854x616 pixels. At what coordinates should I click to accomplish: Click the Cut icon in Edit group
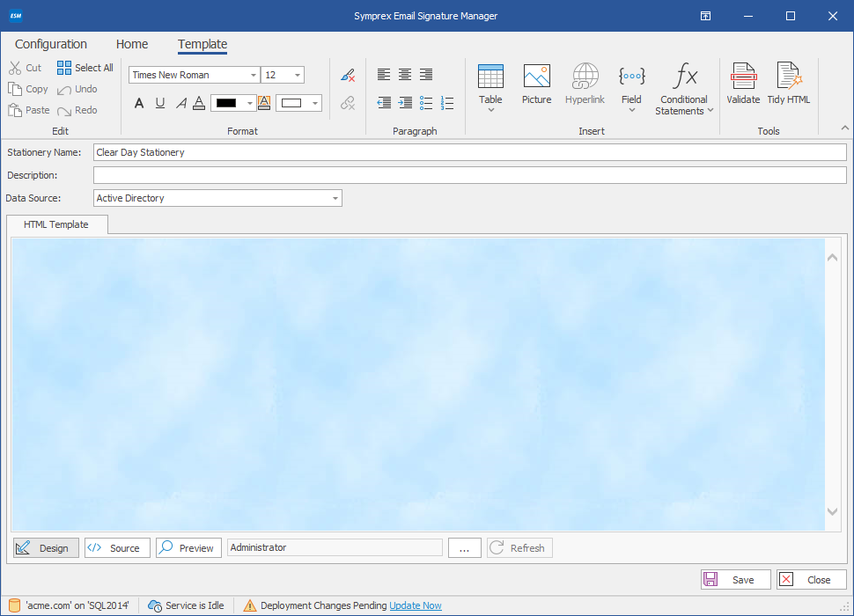(x=15, y=68)
